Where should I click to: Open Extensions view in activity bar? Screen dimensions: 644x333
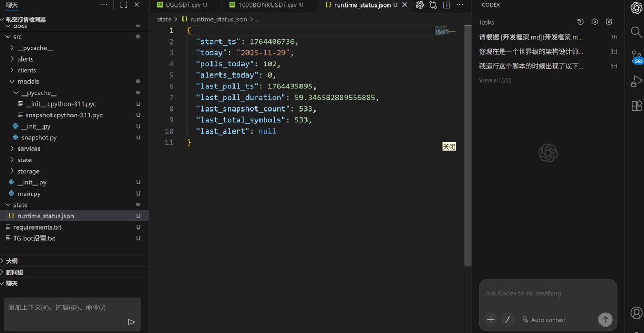pos(636,106)
